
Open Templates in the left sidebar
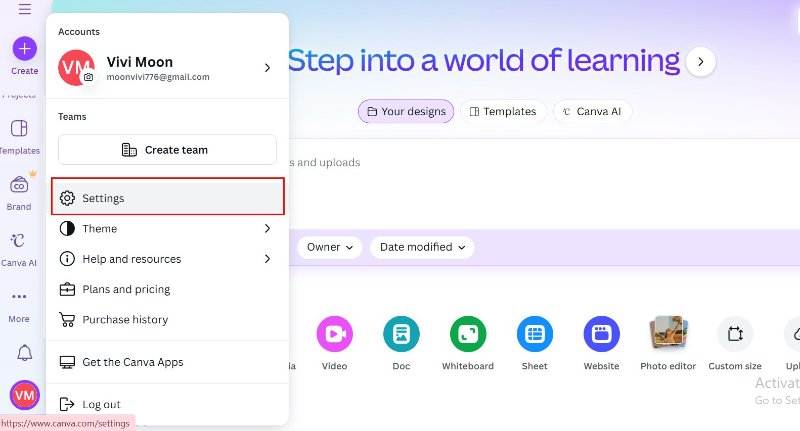coord(19,129)
